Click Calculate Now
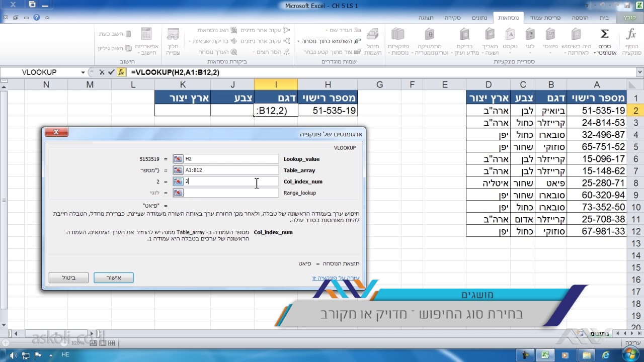Image resolution: width=644 pixels, height=362 pixels. [115, 34]
